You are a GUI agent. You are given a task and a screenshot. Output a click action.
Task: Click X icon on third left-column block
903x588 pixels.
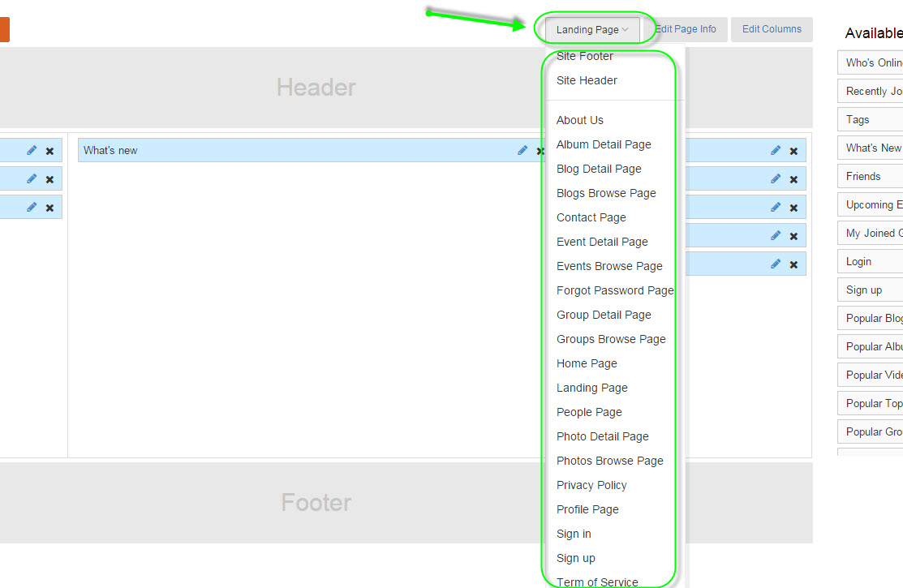tap(49, 208)
